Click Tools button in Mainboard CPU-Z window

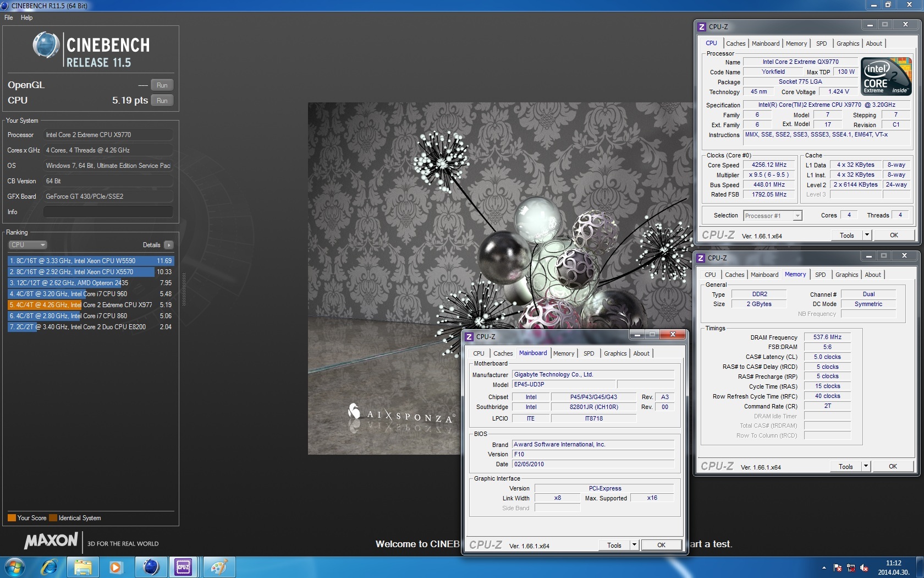(x=614, y=545)
